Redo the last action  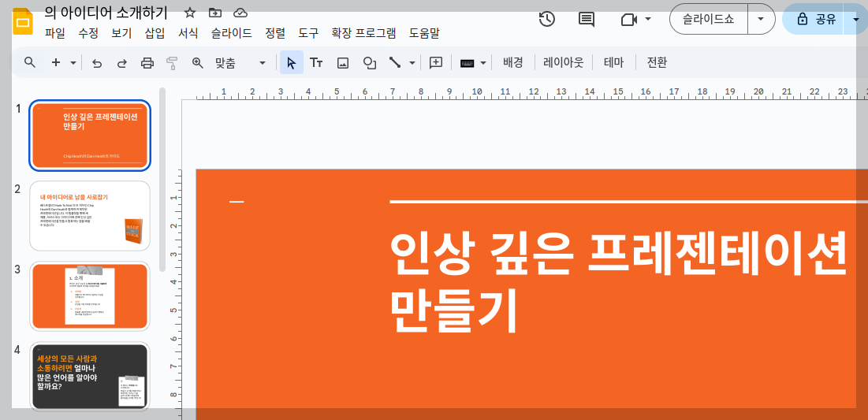tap(121, 63)
